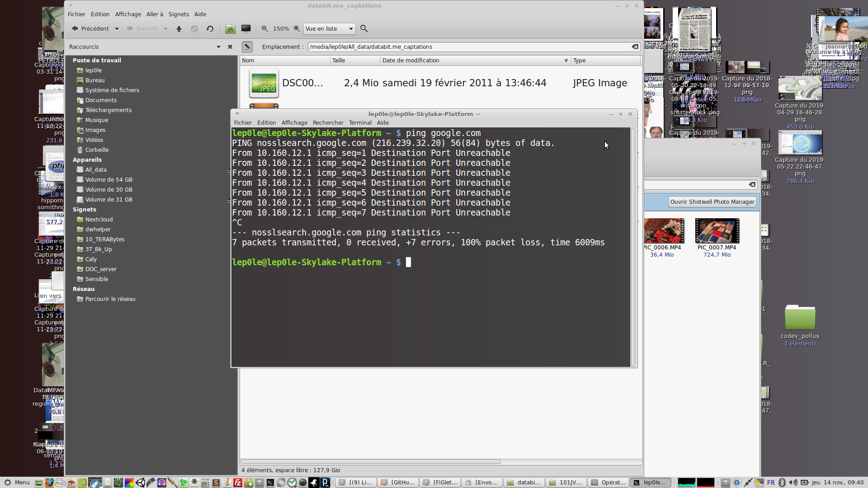Clear the location path field
This screenshot has width=868, height=488.
click(635, 47)
